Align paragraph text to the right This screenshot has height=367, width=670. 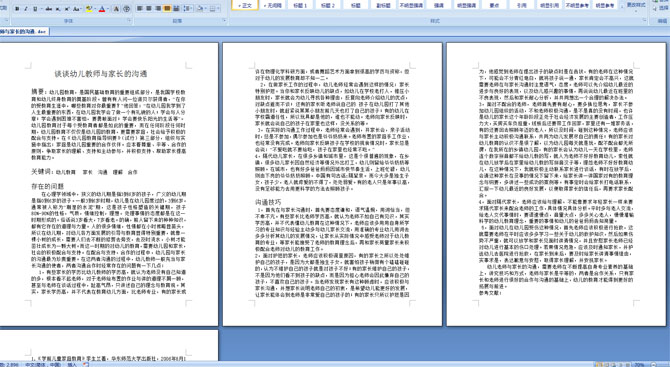pos(158,9)
